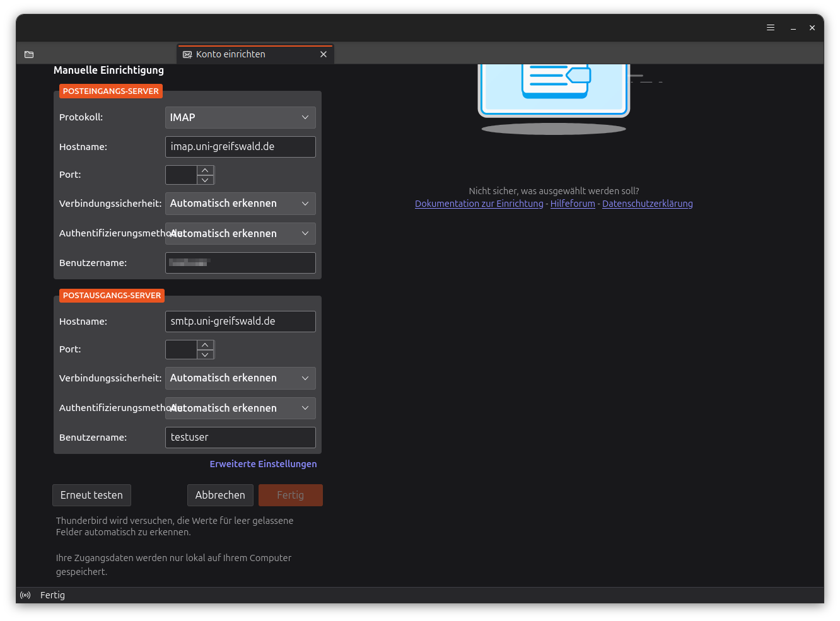Open the hamburger application menu
The image size is (840, 621).
point(771,28)
